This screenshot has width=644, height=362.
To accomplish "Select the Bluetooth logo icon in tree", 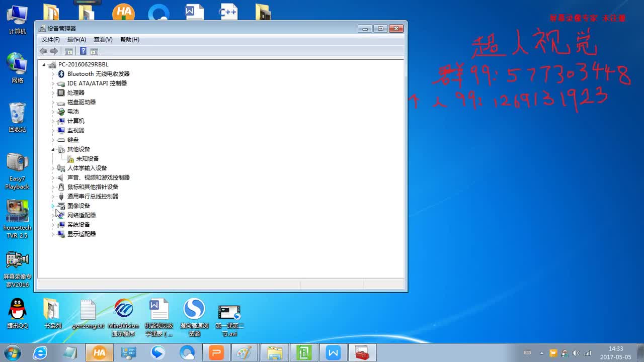I will [61, 74].
